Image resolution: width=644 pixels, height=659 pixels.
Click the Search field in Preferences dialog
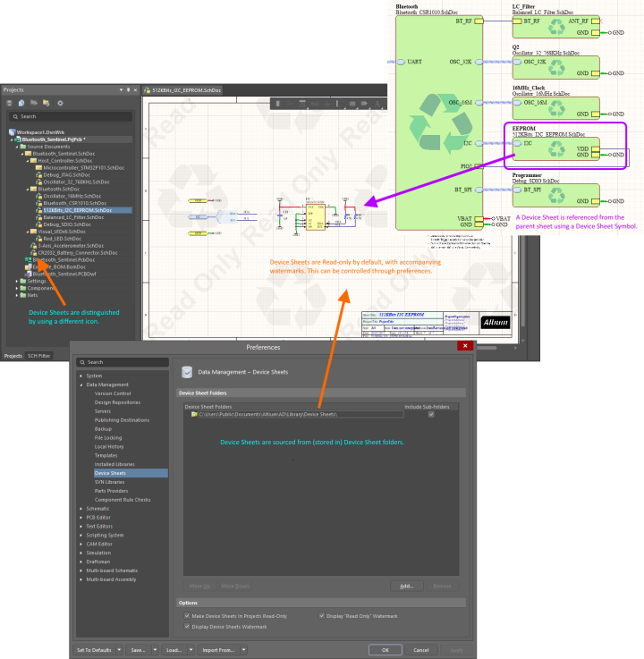click(123, 362)
